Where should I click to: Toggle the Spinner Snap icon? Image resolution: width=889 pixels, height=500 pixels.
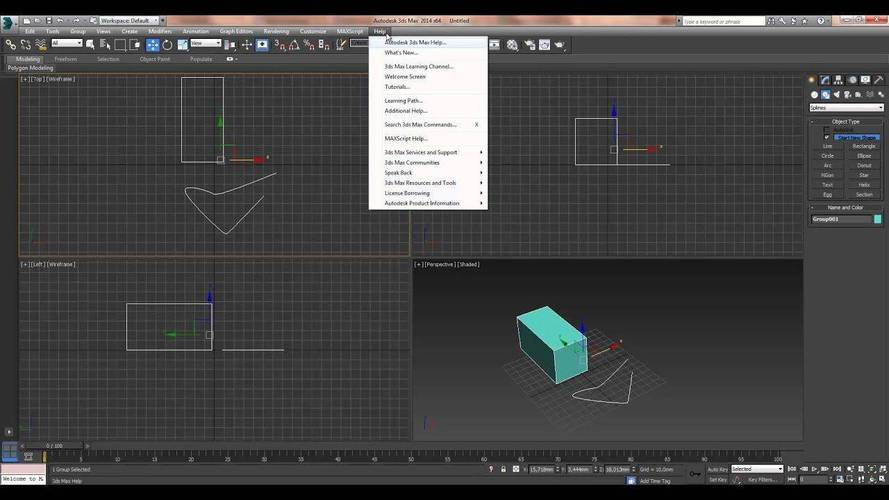[324, 44]
